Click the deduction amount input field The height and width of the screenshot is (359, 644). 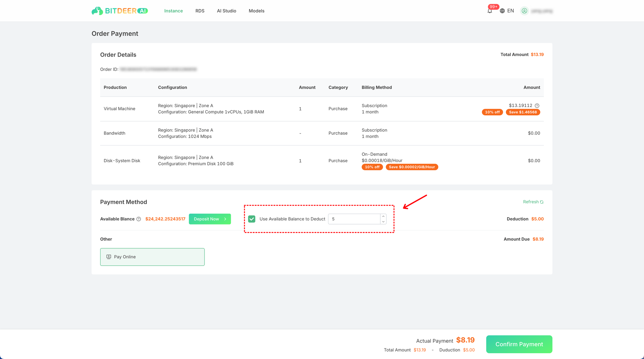354,219
